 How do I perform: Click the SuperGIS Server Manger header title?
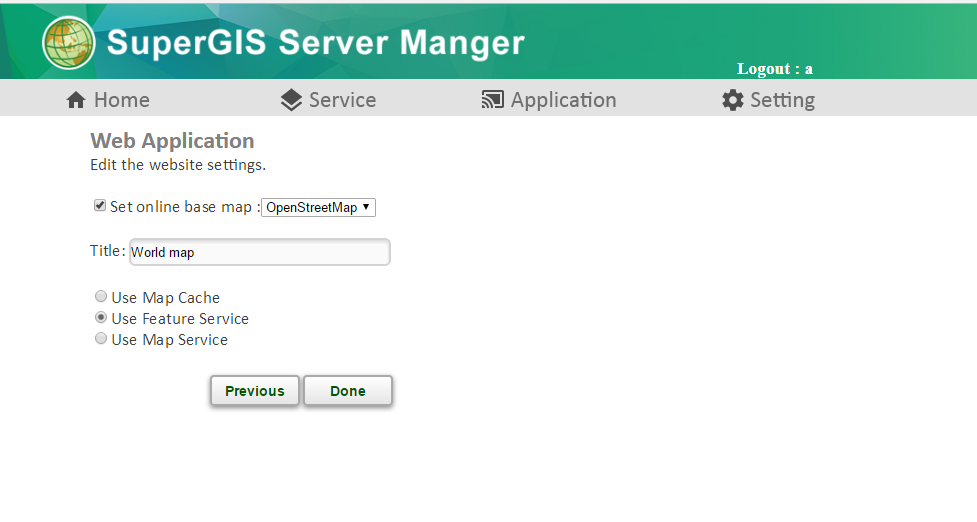(x=315, y=43)
